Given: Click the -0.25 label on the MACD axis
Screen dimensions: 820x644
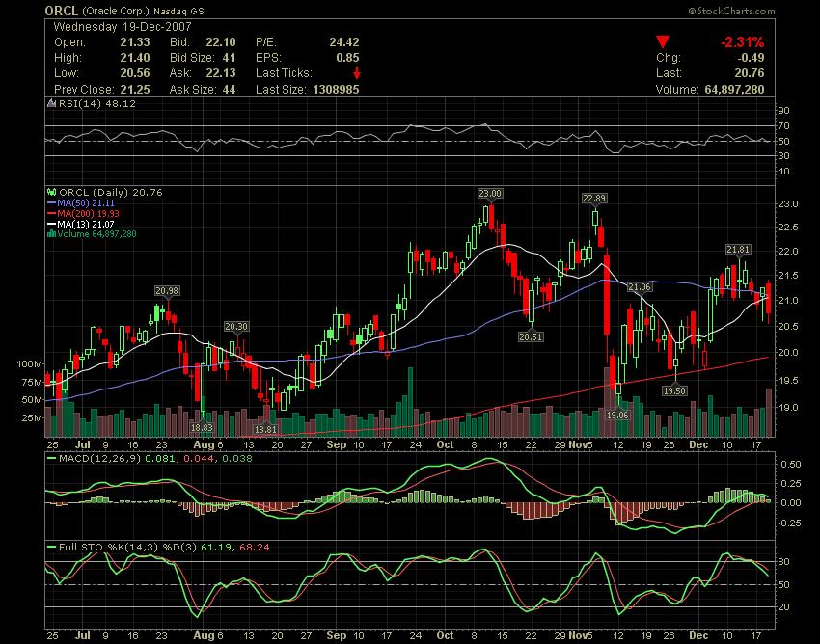Looking at the screenshot, I should click(790, 523).
